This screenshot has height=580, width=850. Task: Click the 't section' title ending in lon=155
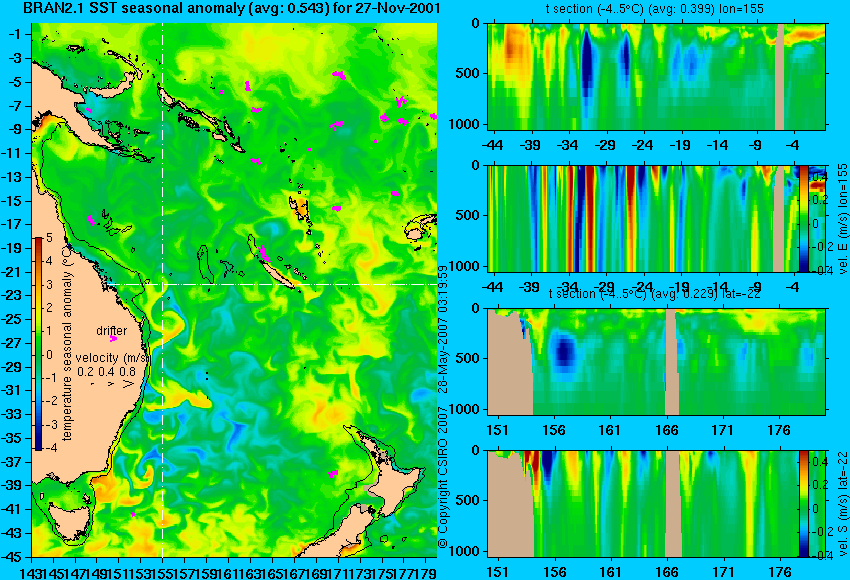[x=655, y=9]
